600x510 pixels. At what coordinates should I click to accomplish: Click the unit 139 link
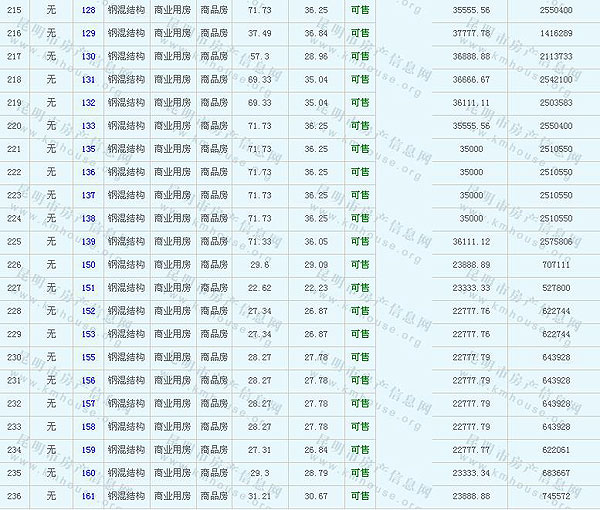88,242
